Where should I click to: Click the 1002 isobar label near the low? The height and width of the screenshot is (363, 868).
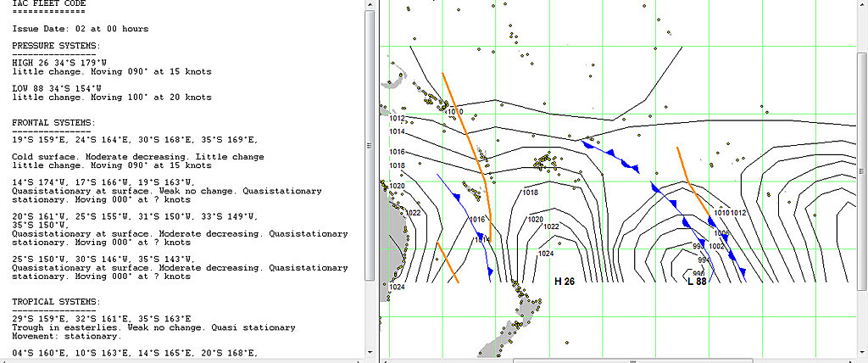pyautogui.click(x=717, y=246)
